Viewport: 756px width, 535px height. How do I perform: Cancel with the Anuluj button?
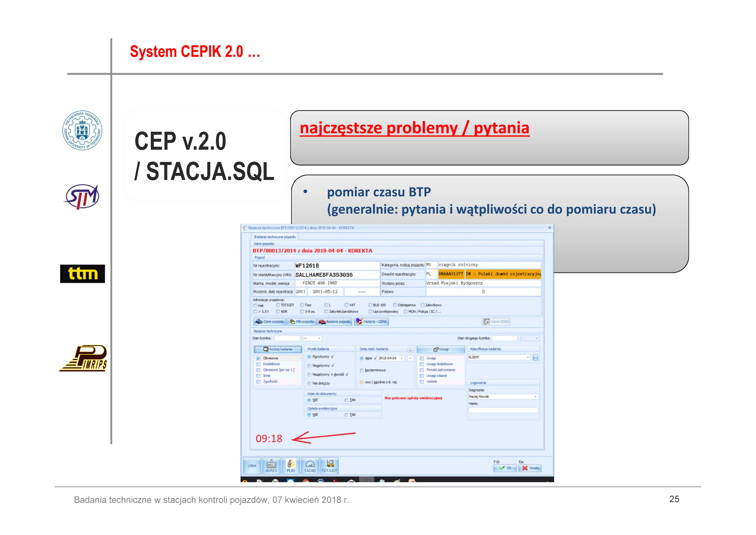[x=530, y=468]
